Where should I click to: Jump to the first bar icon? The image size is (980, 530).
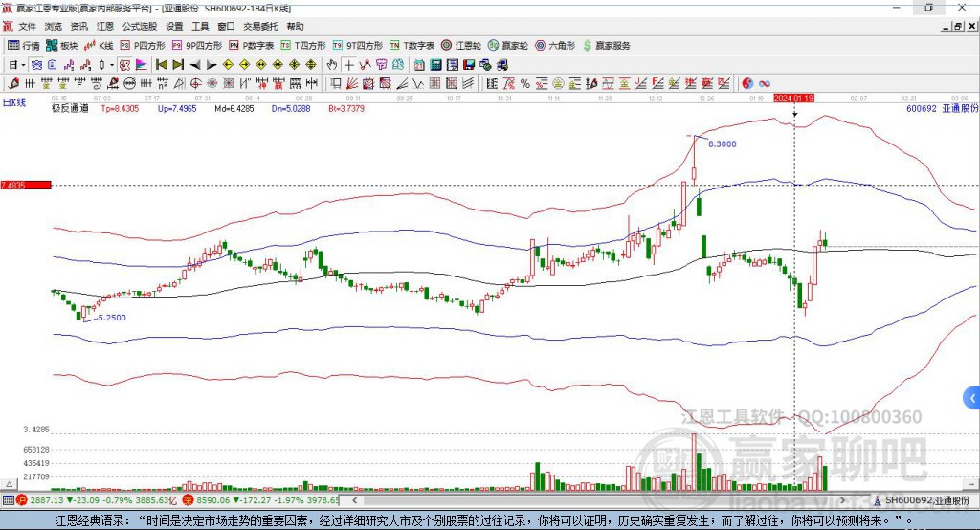[162, 65]
